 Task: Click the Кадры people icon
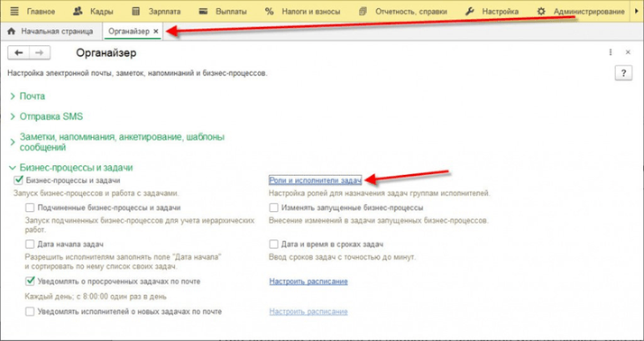(x=78, y=11)
